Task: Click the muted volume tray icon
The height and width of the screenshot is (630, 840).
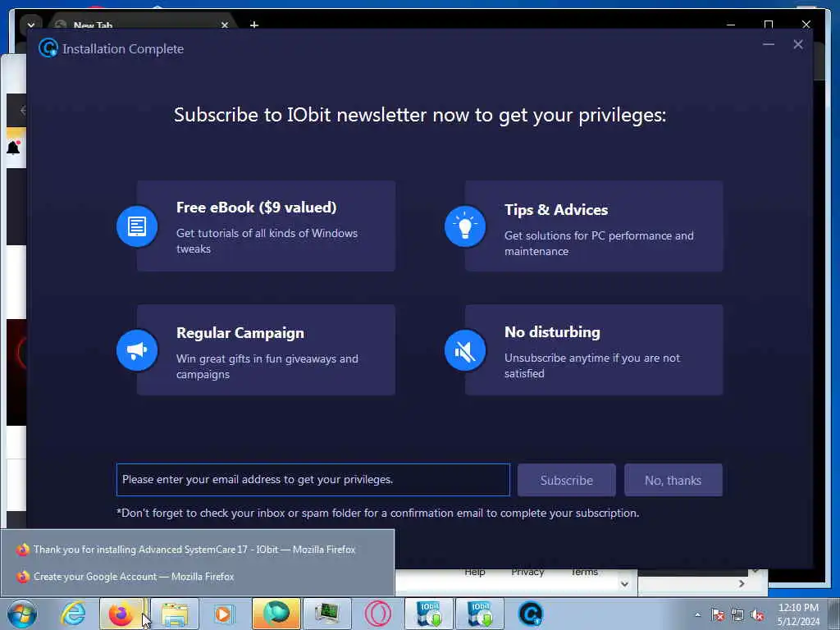Action: pyautogui.click(x=757, y=614)
